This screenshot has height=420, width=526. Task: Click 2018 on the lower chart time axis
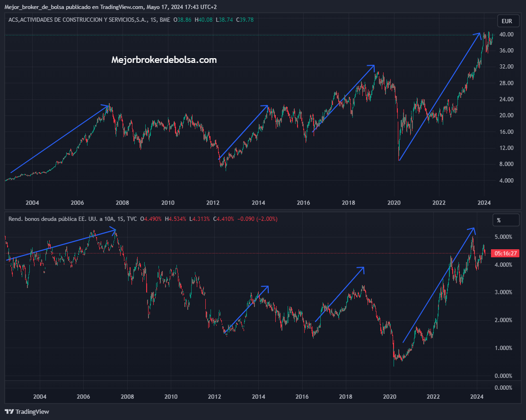[345, 396]
